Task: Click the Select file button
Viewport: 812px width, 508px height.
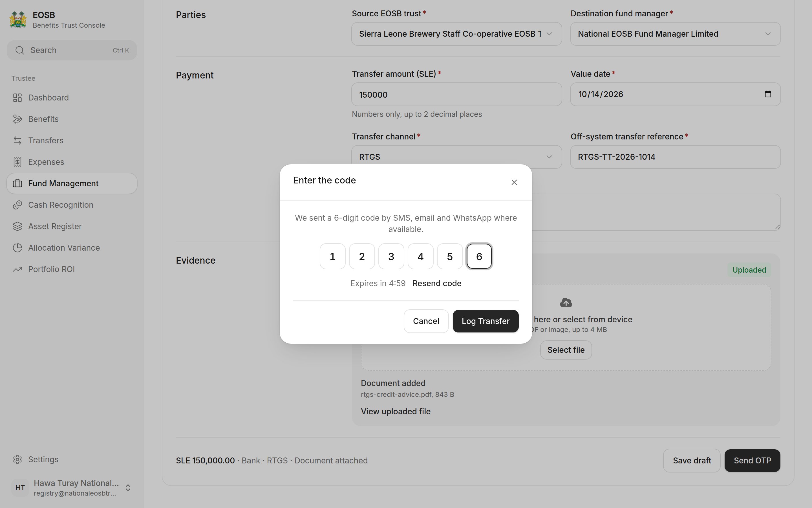Action: [x=566, y=350]
